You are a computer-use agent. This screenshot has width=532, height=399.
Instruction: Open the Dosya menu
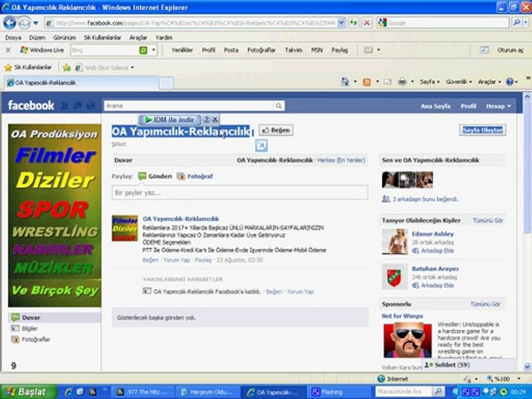pos(13,37)
